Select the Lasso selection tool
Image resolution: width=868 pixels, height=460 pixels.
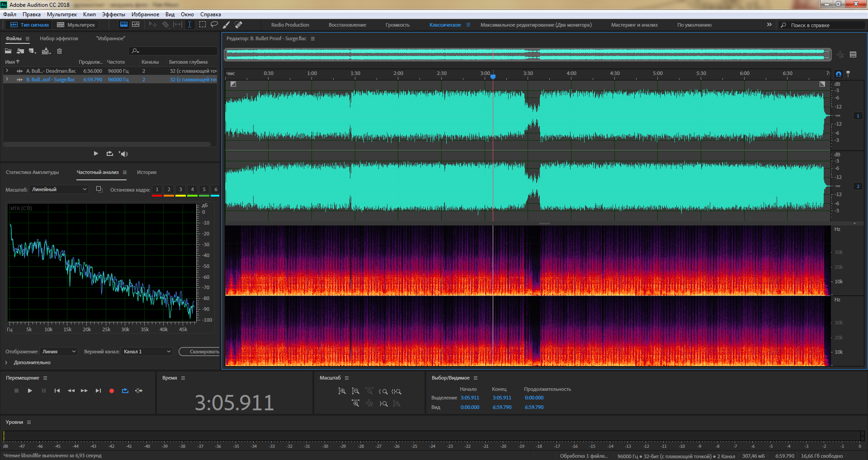214,25
